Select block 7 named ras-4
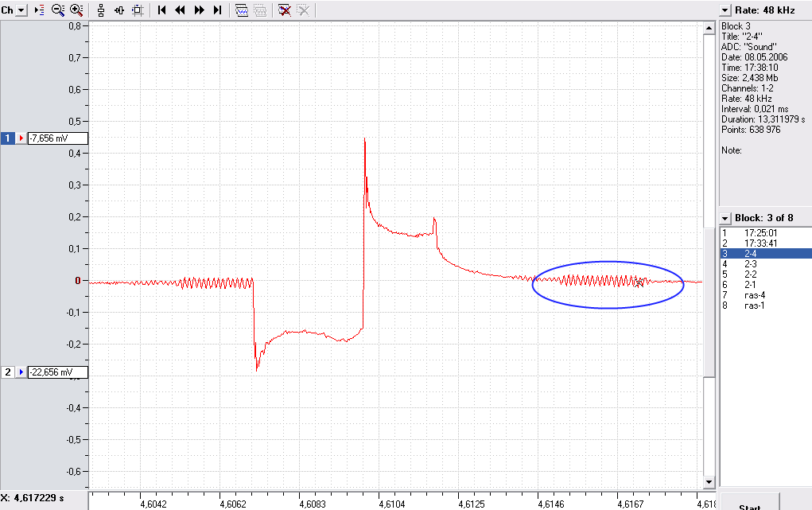 (x=765, y=295)
